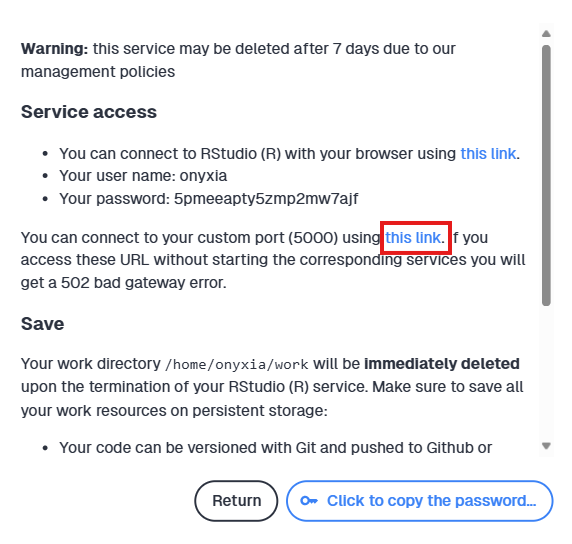The image size is (572, 544).
Task: Click the scrollbar down arrow
Action: click(546, 446)
